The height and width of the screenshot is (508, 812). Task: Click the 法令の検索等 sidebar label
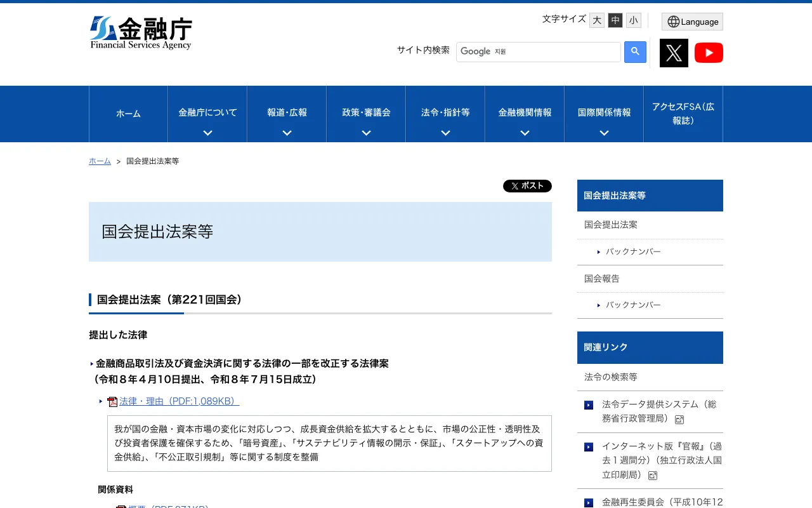pos(611,377)
